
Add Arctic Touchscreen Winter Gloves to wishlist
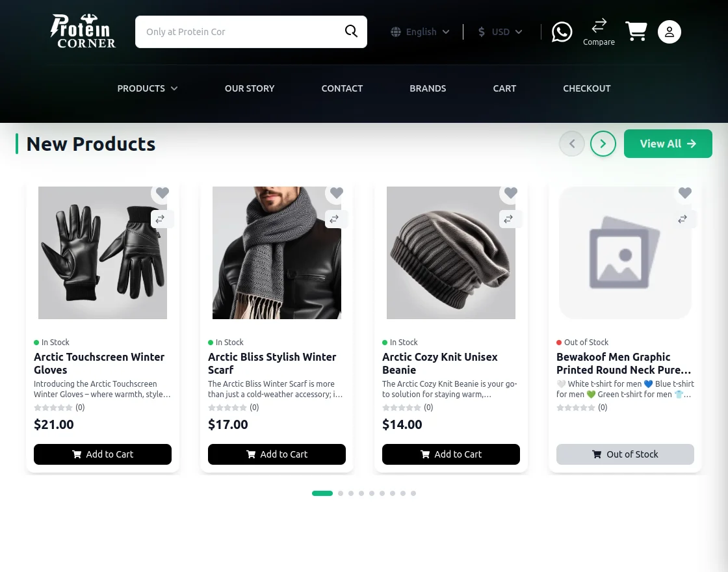coord(162,193)
